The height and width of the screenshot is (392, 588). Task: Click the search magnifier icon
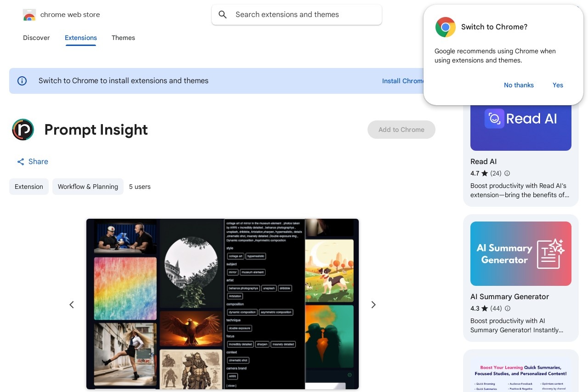pos(223,15)
